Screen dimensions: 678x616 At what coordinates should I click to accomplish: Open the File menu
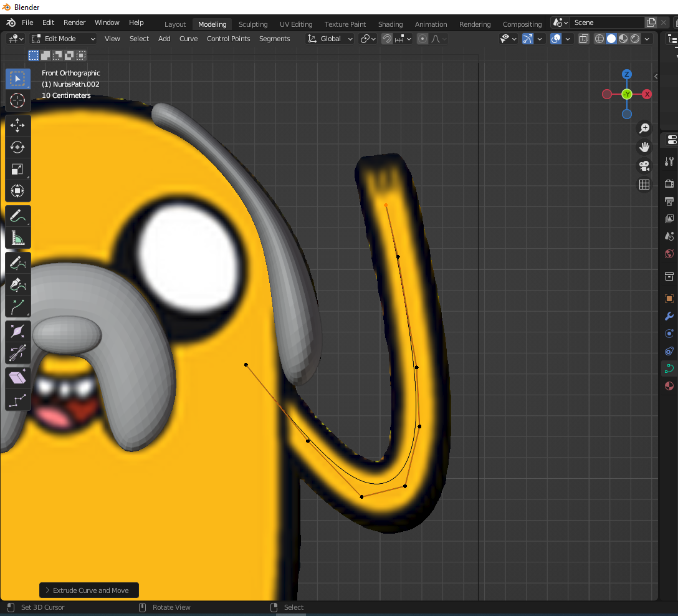(27, 22)
